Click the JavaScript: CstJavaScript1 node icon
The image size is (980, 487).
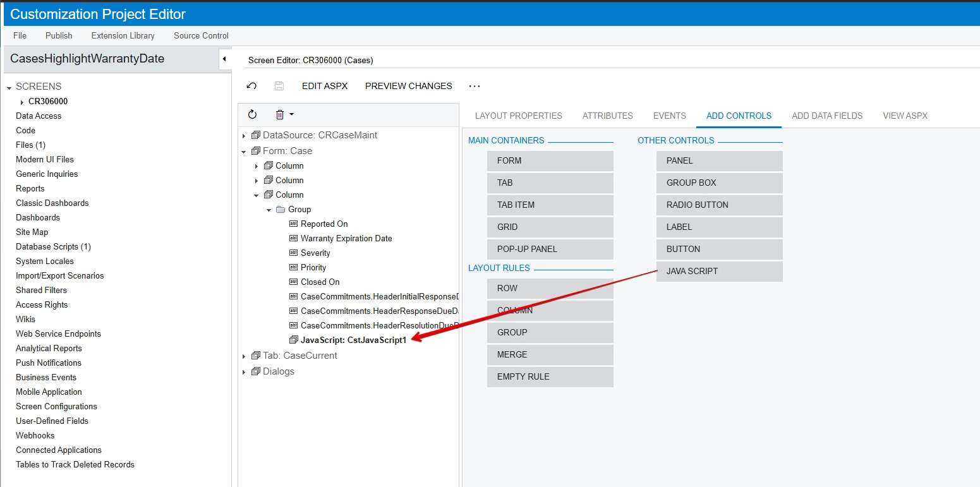click(293, 340)
